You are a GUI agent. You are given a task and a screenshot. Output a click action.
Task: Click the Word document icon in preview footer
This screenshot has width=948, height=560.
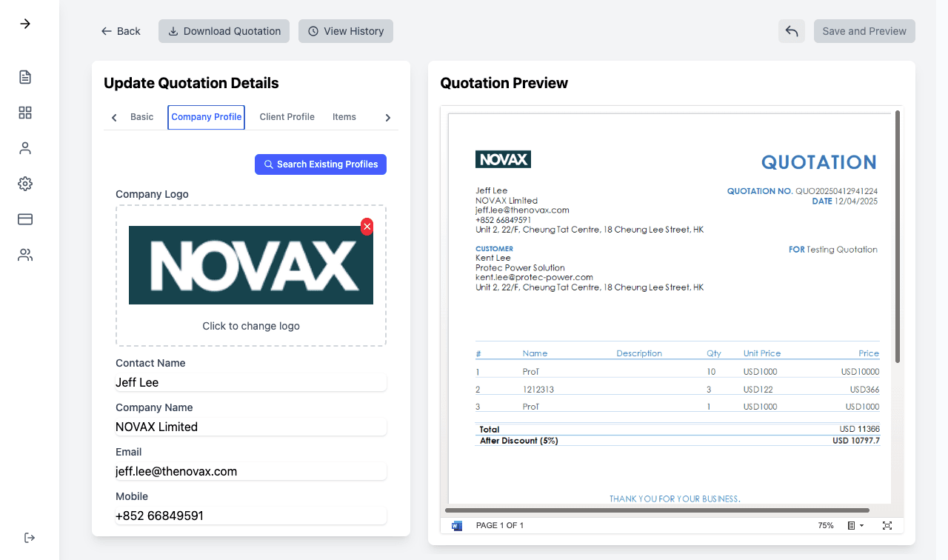(x=456, y=525)
